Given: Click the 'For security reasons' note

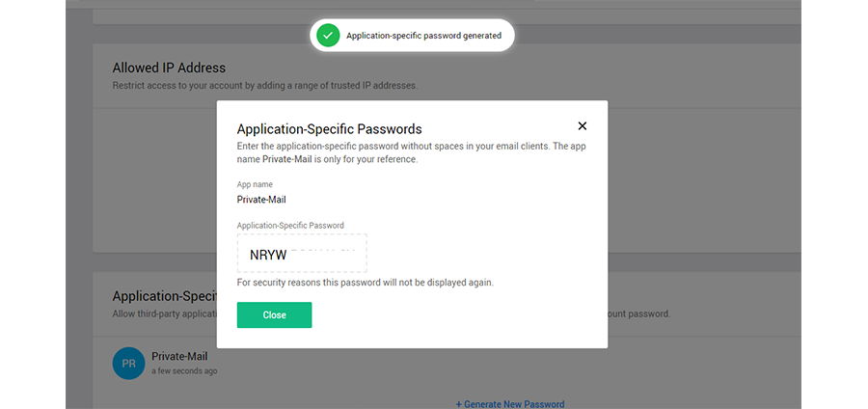Looking at the screenshot, I should [365, 283].
